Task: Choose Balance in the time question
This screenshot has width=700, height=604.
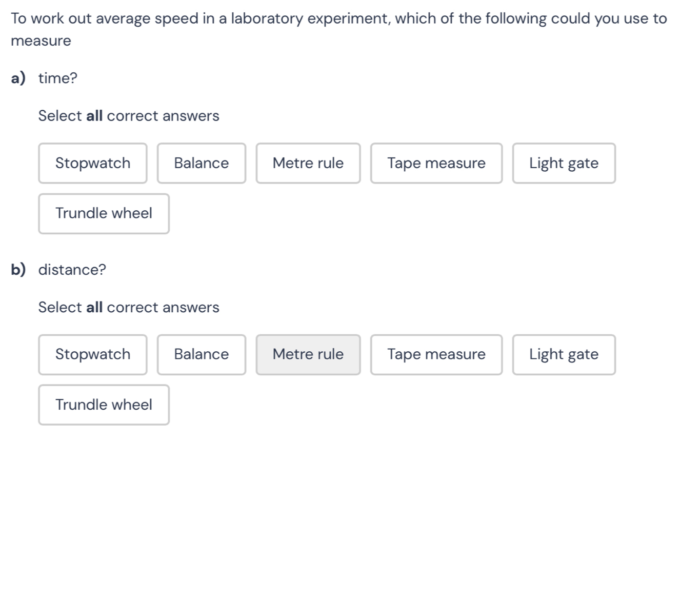Action: [x=201, y=163]
